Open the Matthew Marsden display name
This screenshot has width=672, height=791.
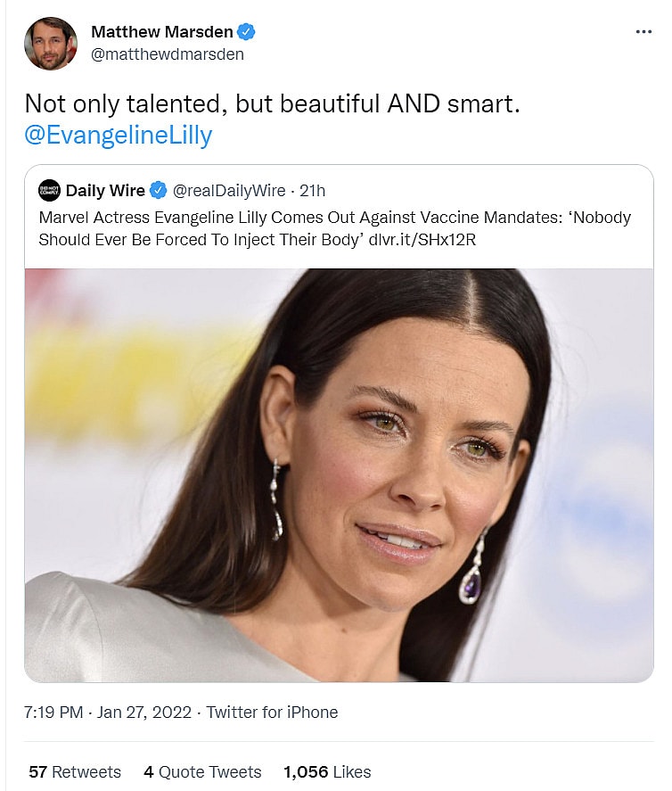(x=162, y=32)
